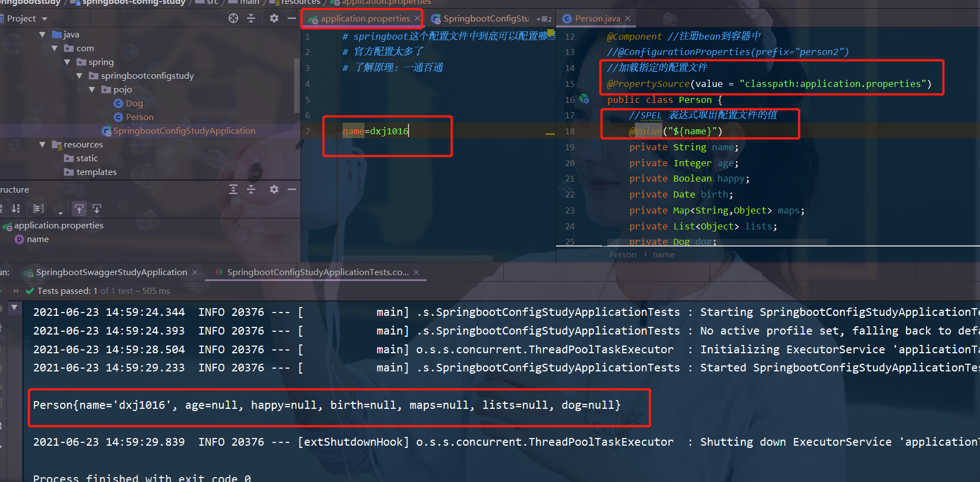Image resolution: width=980 pixels, height=482 pixels.
Task: Open the Structure panel settings gear
Action: [274, 189]
